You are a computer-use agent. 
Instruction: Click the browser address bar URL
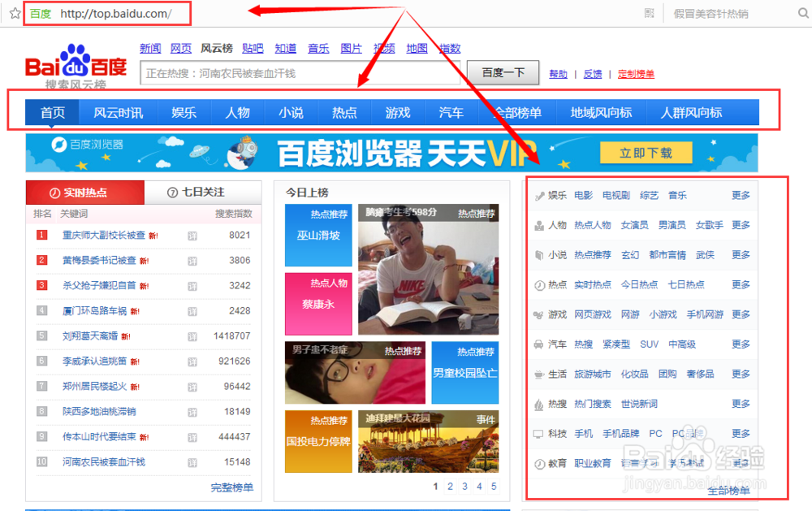pos(116,14)
